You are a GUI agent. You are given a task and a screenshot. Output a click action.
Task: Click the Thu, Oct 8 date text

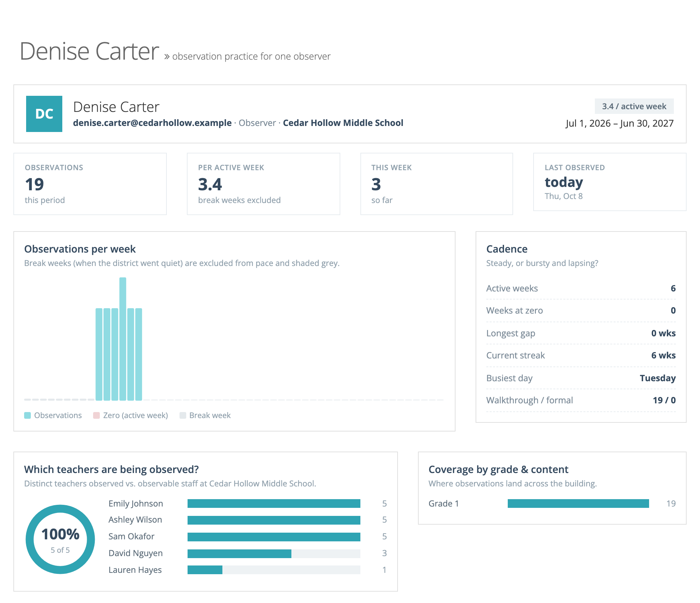coord(563,196)
